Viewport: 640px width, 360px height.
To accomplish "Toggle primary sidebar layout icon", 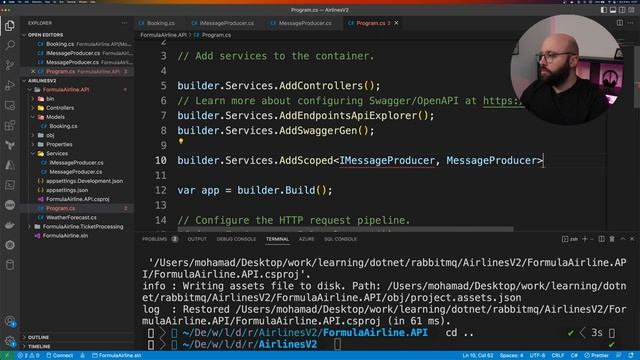I will [604, 10].
